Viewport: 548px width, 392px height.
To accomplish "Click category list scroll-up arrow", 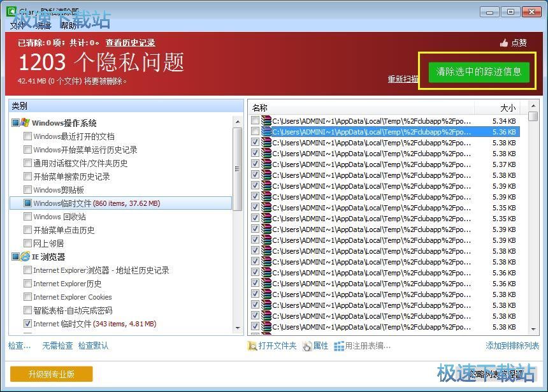I will coord(238,122).
